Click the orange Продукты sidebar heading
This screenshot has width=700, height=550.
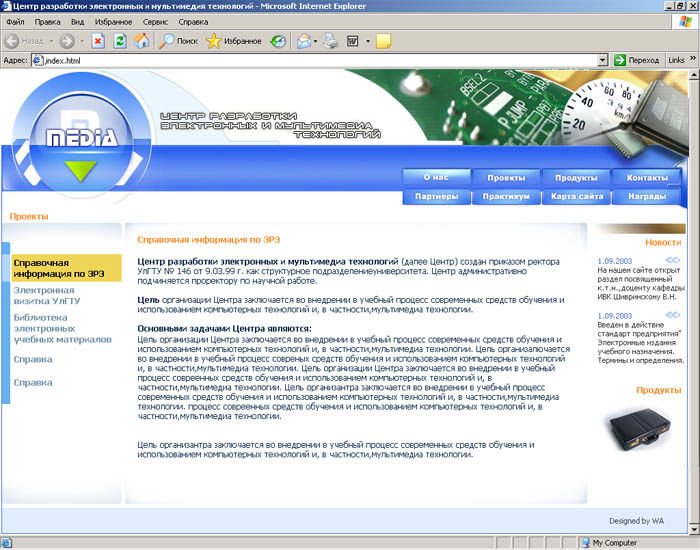[x=658, y=390]
